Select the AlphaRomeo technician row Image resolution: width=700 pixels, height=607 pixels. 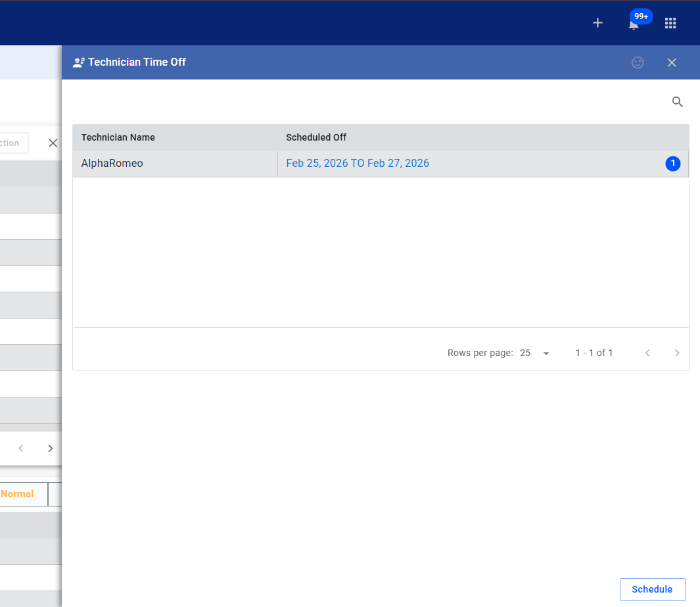click(x=112, y=164)
